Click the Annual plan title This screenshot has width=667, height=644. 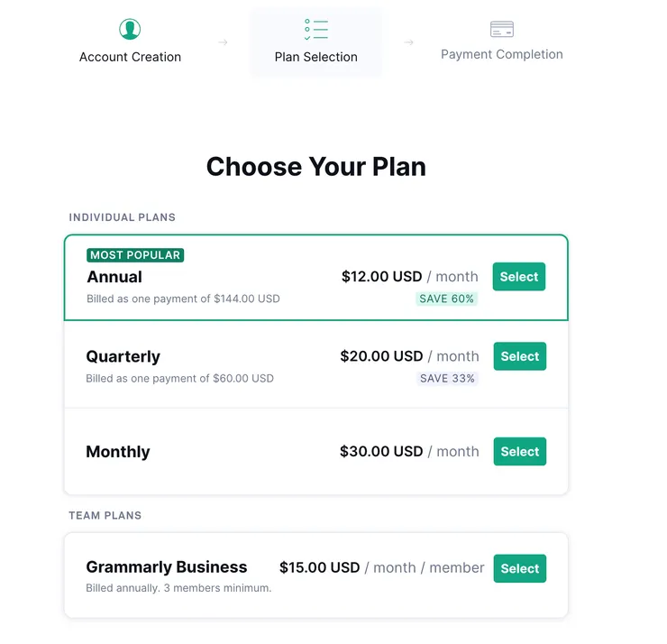[114, 277]
